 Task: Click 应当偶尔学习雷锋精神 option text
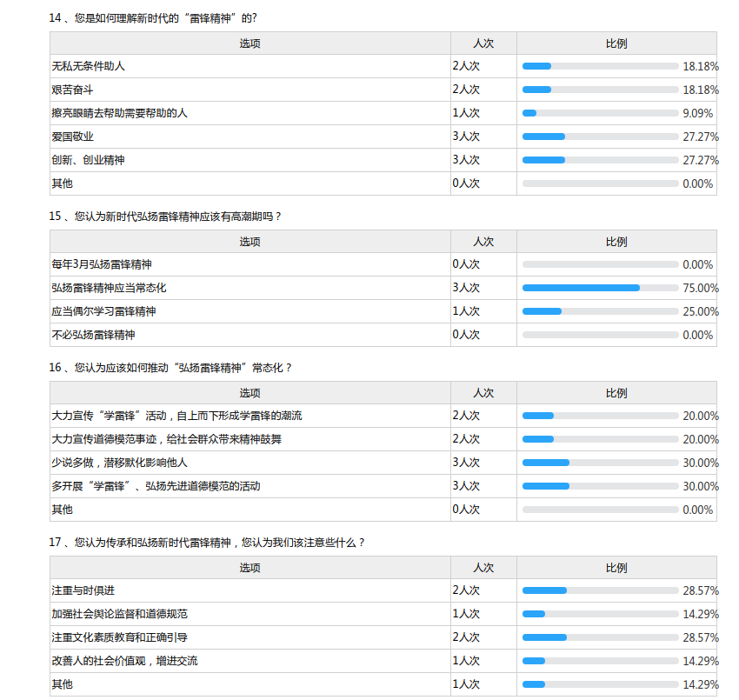pos(103,311)
